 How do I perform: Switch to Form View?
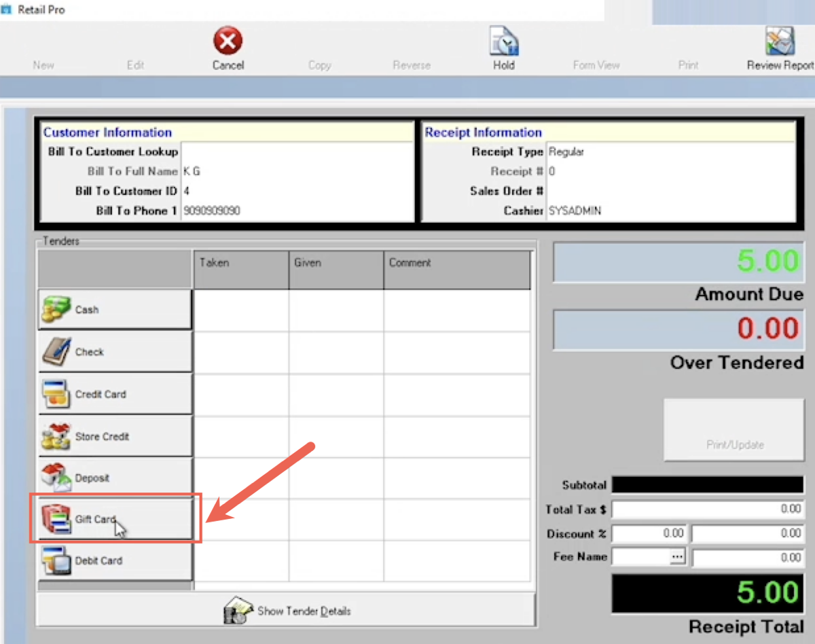click(596, 65)
